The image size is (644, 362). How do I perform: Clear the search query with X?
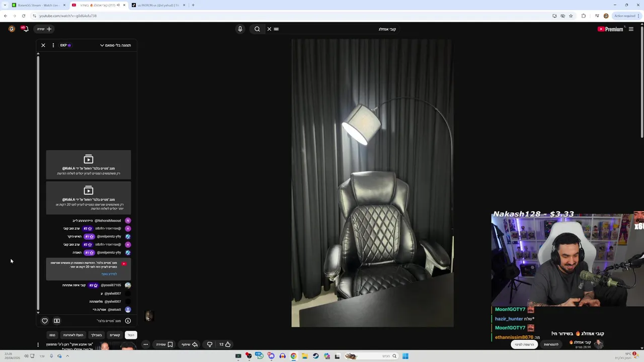(x=269, y=29)
